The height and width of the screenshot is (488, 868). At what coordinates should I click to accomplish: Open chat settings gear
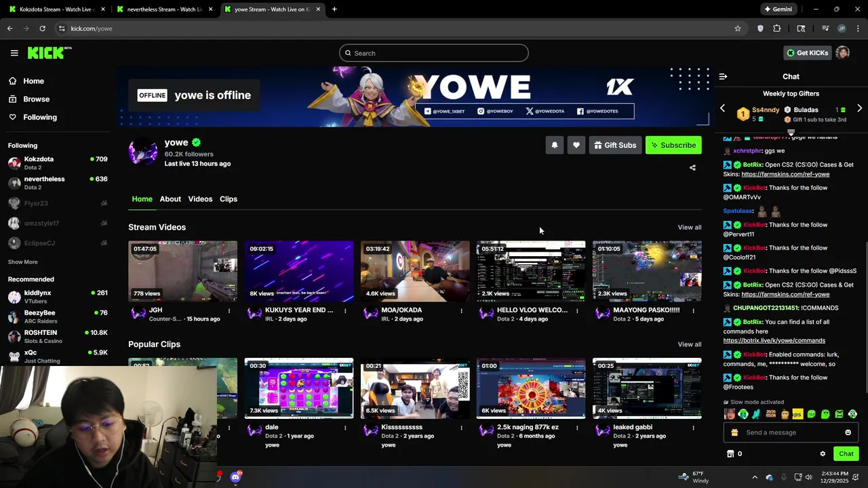tap(823, 454)
